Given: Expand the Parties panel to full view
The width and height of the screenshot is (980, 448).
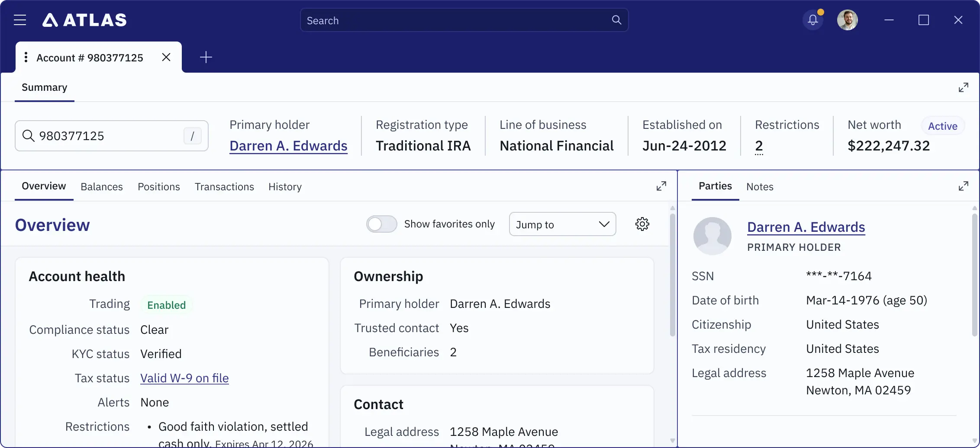Looking at the screenshot, I should point(963,186).
